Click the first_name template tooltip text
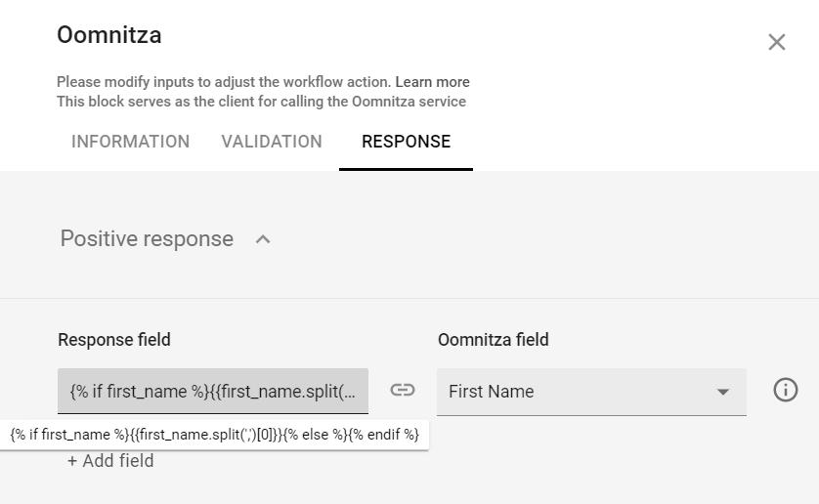This screenshot has height=504, width=819. click(x=214, y=435)
